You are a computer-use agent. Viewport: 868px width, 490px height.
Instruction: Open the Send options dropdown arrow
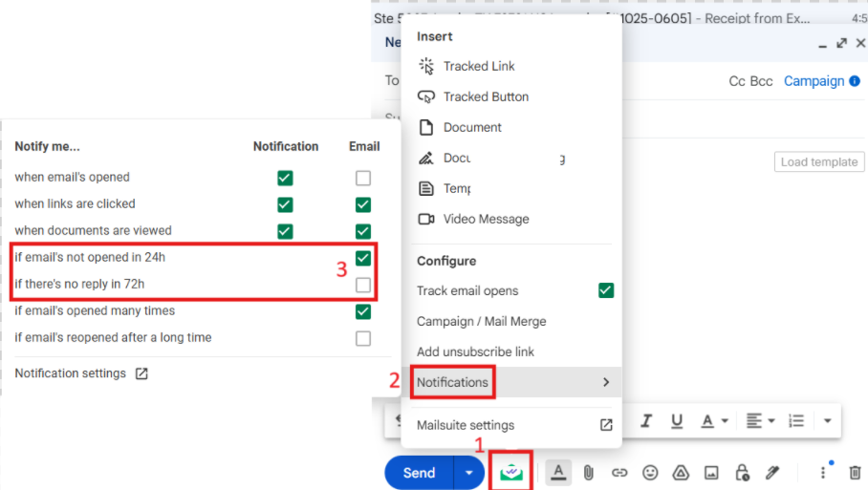point(468,473)
